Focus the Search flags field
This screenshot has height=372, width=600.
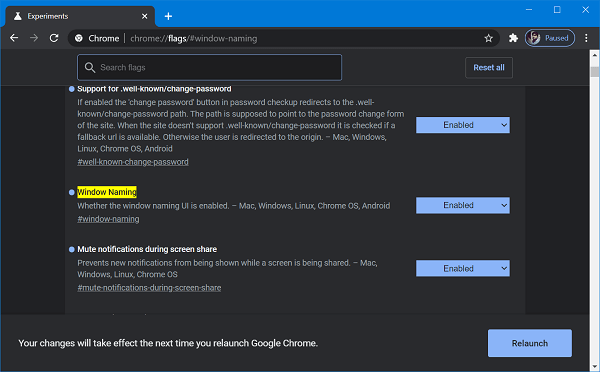click(209, 67)
